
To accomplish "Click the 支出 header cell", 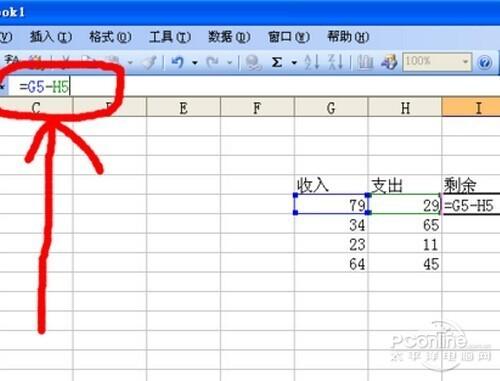I will (405, 185).
